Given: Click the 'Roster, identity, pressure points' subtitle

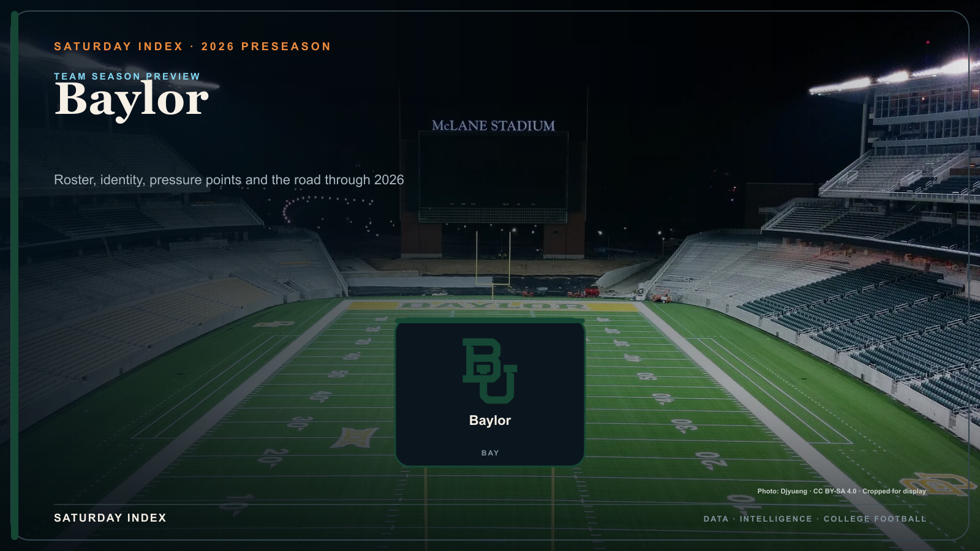Looking at the screenshot, I should (x=229, y=180).
